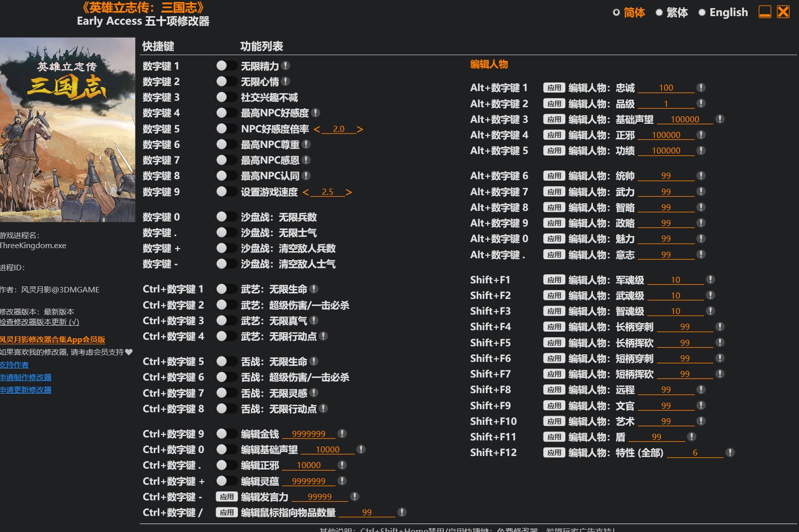Decrease game speed with left arrow
This screenshot has width=799, height=532.
[306, 192]
